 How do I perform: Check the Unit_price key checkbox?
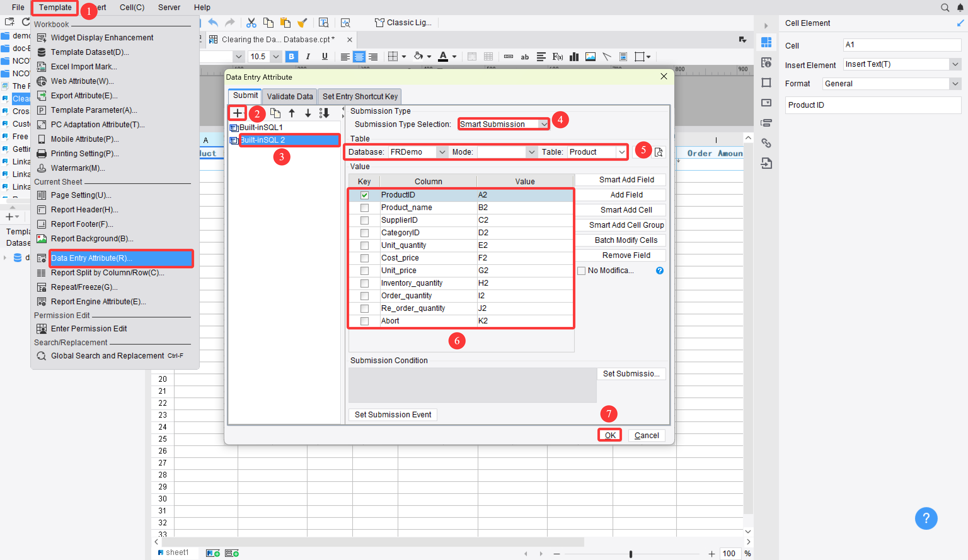click(x=365, y=271)
